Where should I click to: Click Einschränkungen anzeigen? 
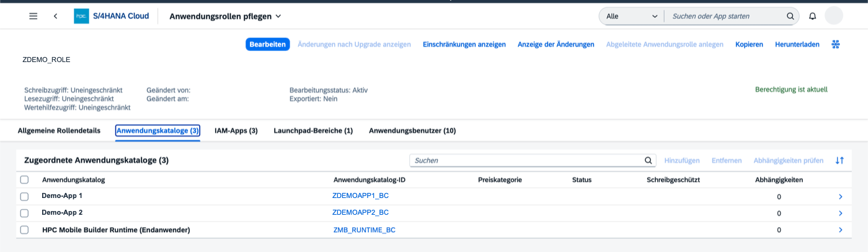point(464,44)
